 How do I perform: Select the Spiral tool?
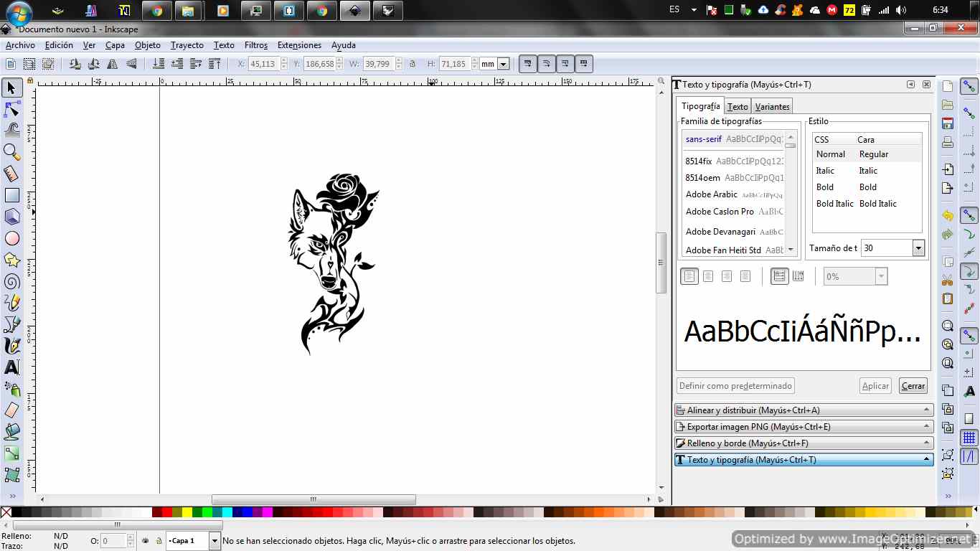pos(11,281)
